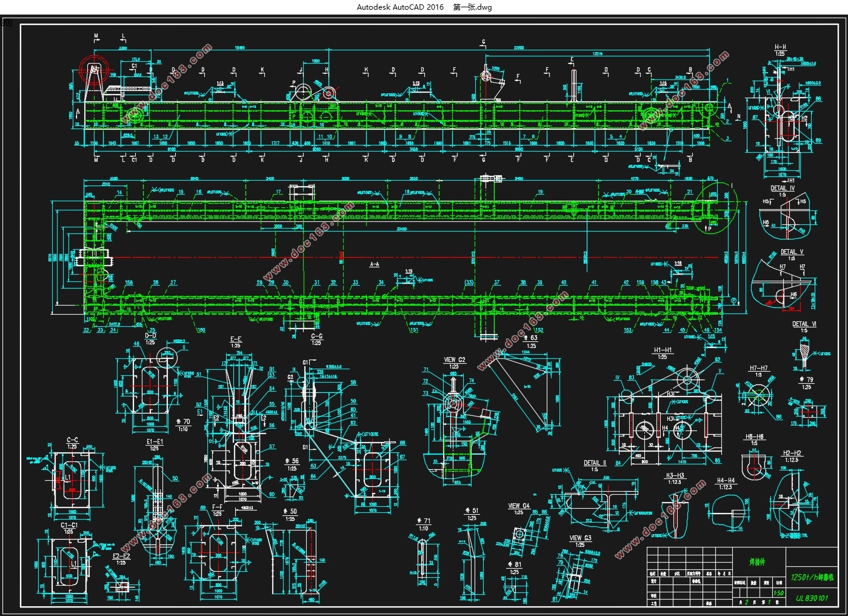The width and height of the screenshot is (848, 616).
Task: Click drawing number UL830101 in title block
Action: (812, 598)
